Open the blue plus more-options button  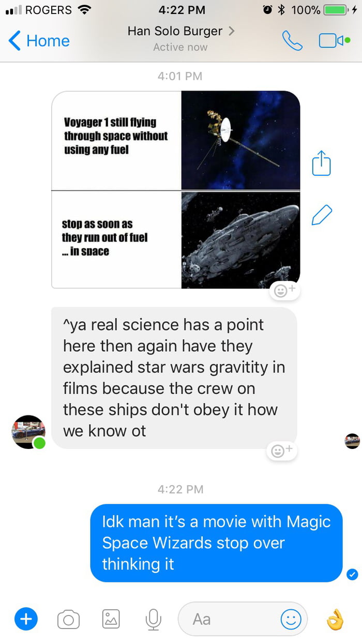click(x=26, y=618)
